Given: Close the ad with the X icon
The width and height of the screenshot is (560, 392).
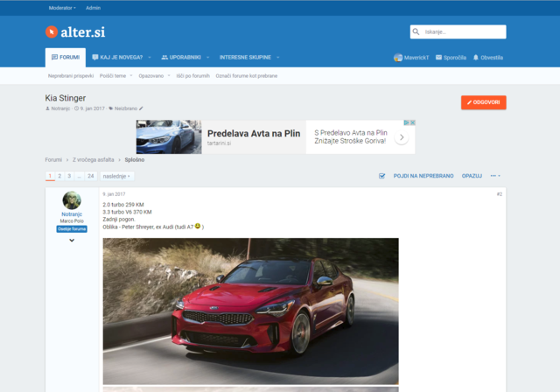Looking at the screenshot, I should pos(412,122).
